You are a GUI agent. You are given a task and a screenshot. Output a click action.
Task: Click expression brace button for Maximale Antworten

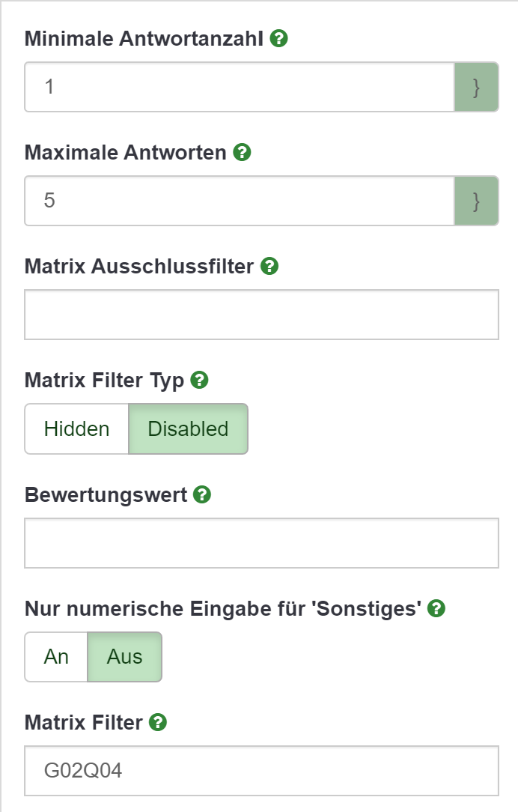point(476,201)
